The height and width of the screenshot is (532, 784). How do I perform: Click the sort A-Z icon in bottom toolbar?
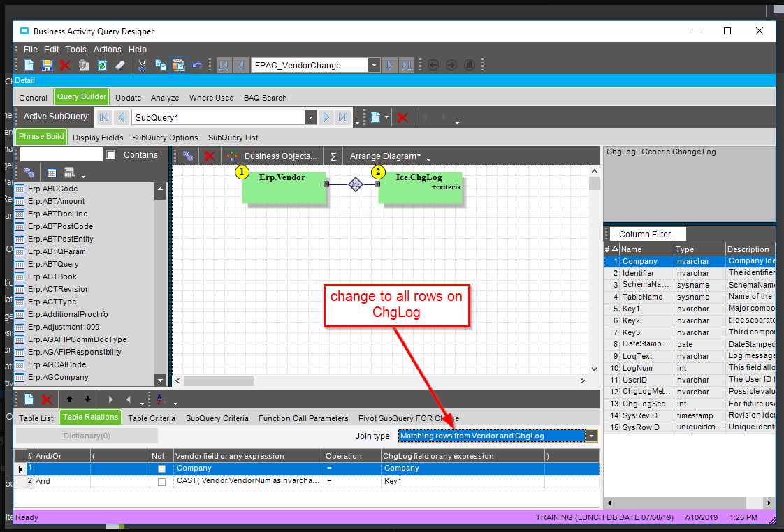[x=160, y=399]
